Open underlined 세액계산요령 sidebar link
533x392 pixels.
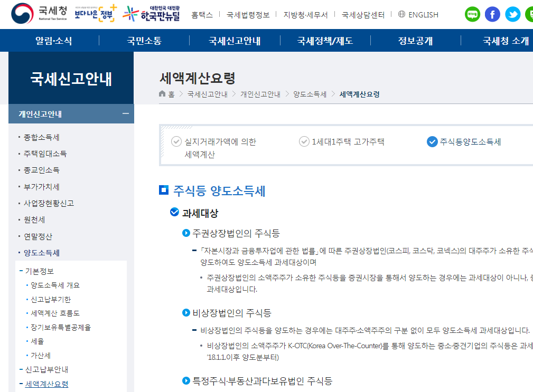[x=46, y=384]
